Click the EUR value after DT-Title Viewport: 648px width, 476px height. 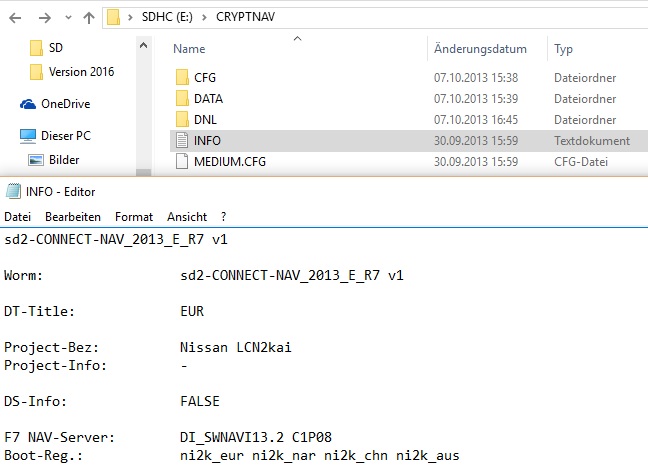192,312
